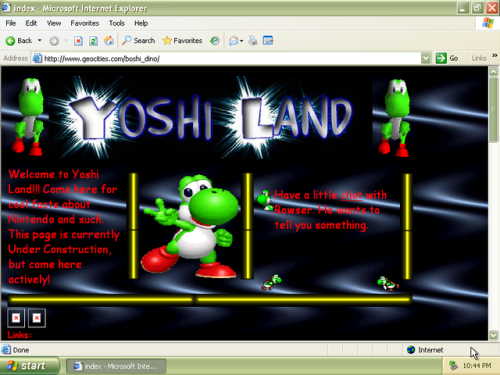Click the Mail envelope icon
The image size is (500, 375).
[x=233, y=41]
